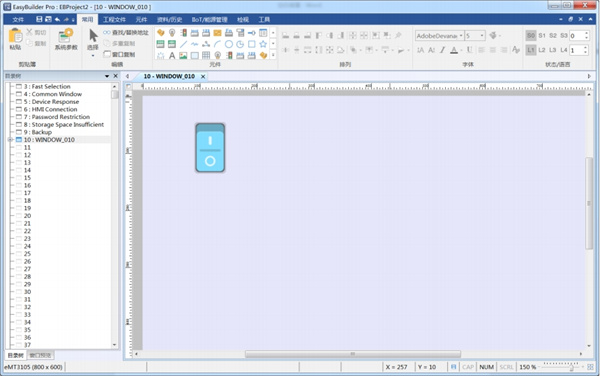This screenshot has height=376, width=600.
Task: Open the dropdown arrow under Select tool
Action: 93,56
